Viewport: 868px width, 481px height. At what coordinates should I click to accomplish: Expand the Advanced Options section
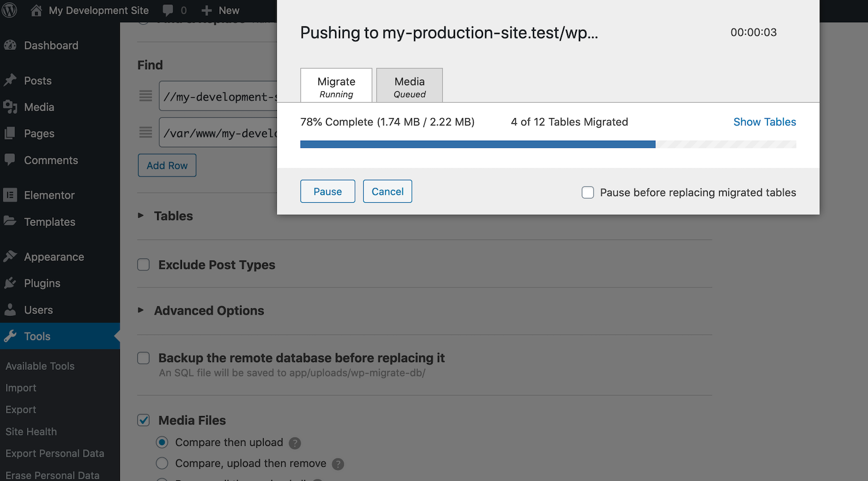[141, 311]
